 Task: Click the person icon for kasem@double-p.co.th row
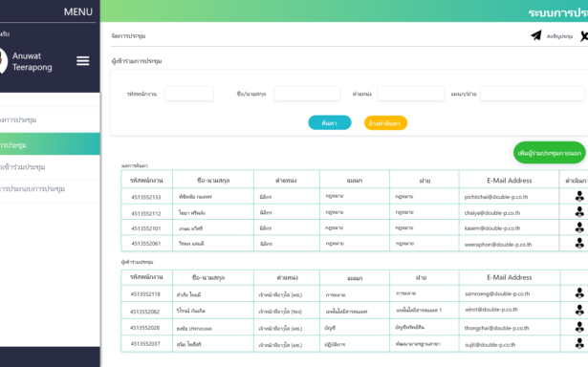(579, 227)
